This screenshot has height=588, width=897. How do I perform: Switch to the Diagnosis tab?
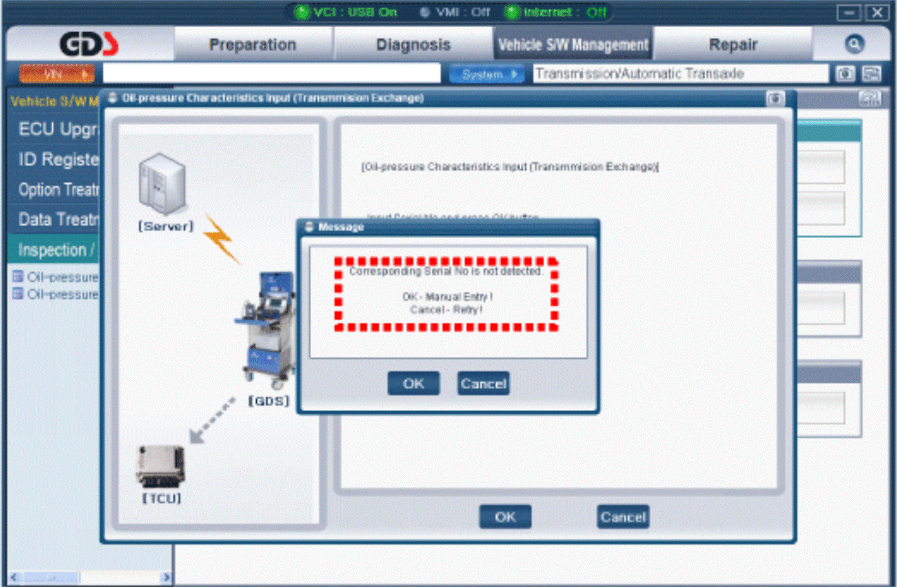414,45
